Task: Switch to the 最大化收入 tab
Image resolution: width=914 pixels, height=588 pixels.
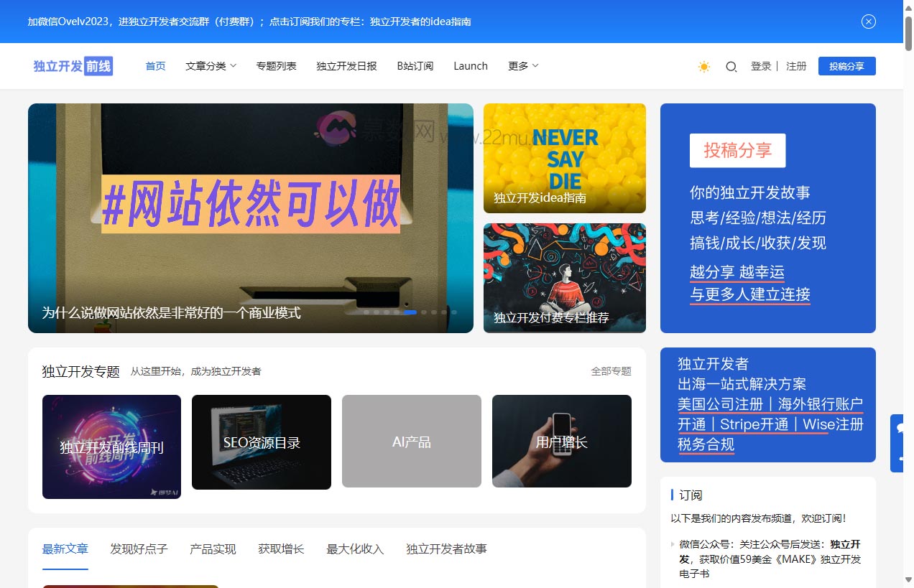Action: 354,549
